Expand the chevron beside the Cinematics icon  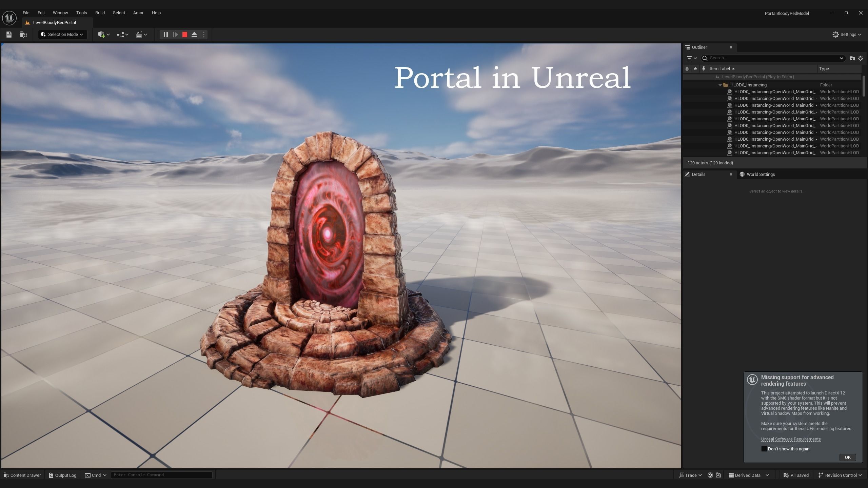(x=145, y=35)
